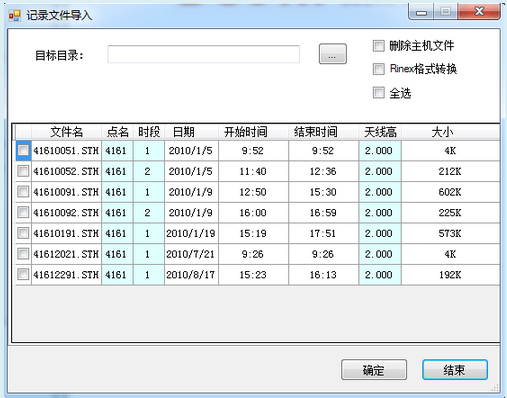The height and width of the screenshot is (398, 507).
Task: Select the 天线高 cell for 41610052.STH
Action: [x=380, y=171]
